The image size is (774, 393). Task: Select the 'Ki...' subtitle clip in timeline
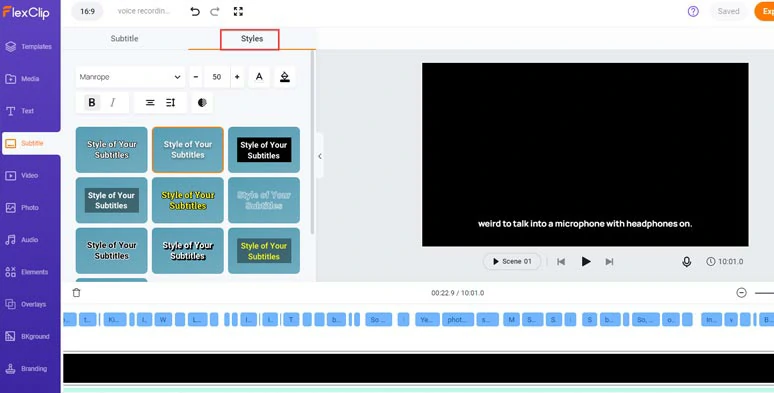(115, 319)
